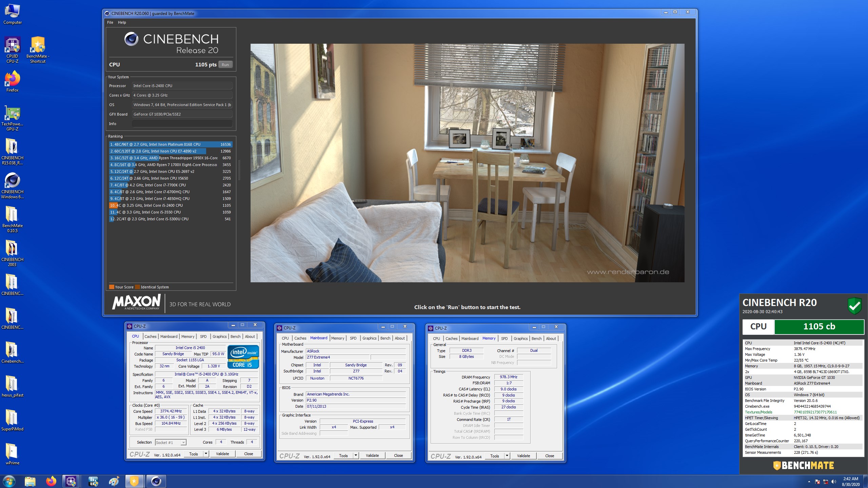Viewport: 868px width, 488px height.
Task: Click Run to start CPU test
Action: (x=225, y=65)
